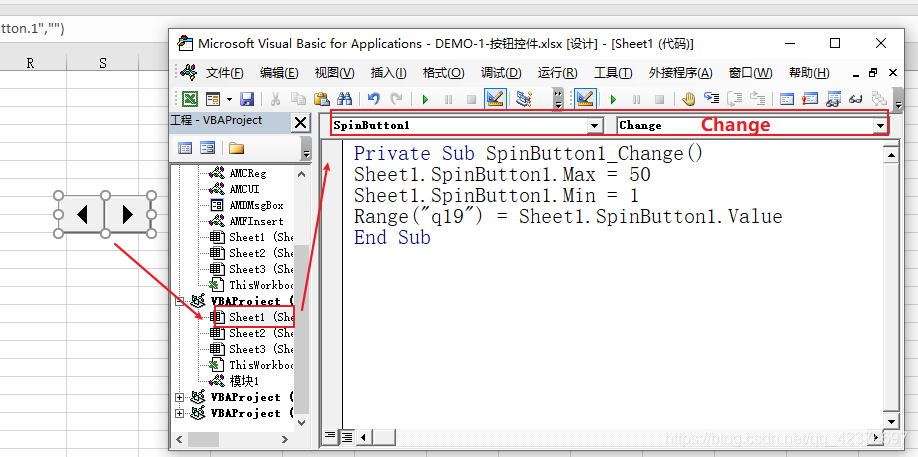Select AMFInsert module in project tree

256,221
